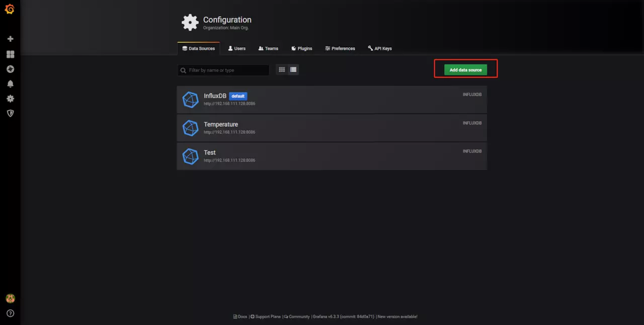The height and width of the screenshot is (325, 644).
Task: Open the Create plus menu in sidebar
Action: click(x=10, y=39)
